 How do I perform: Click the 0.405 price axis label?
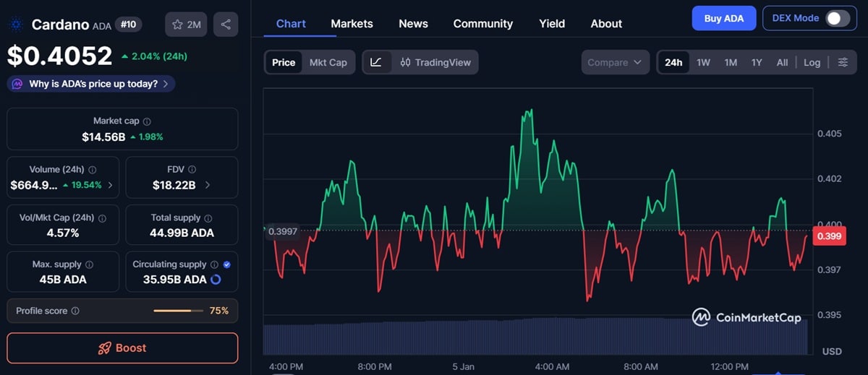[x=829, y=134]
